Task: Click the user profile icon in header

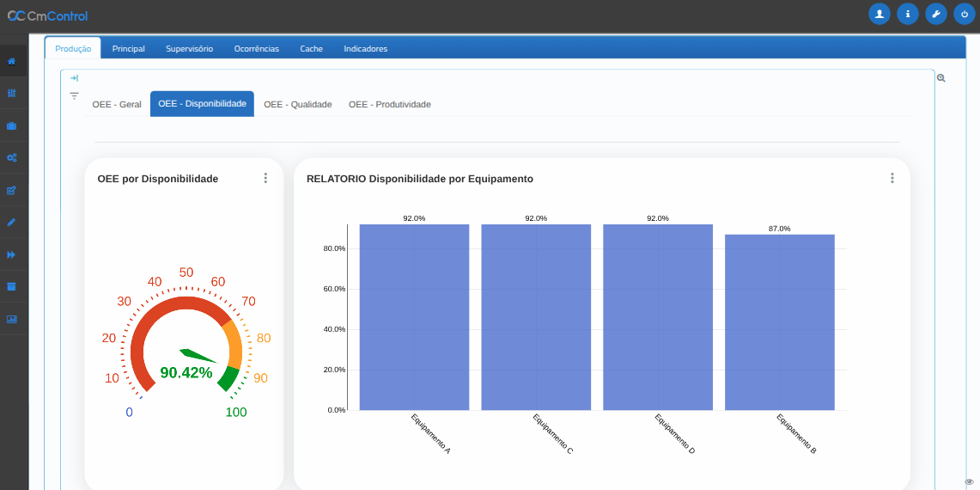Action: tap(879, 14)
